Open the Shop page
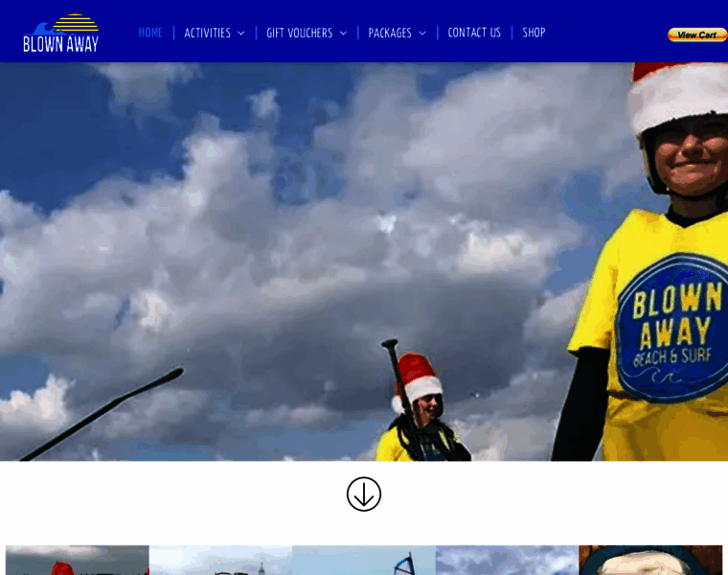The image size is (728, 575). pyautogui.click(x=534, y=33)
